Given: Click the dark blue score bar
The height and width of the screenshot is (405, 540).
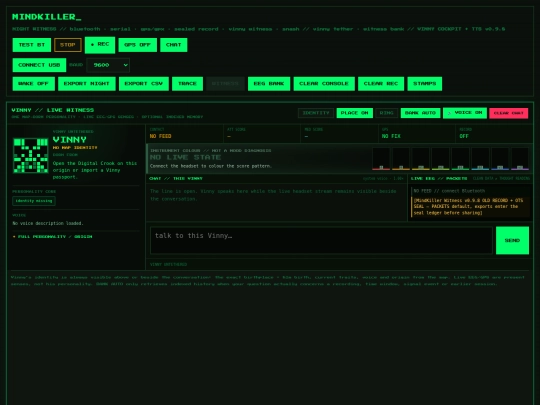Looking at the screenshot, I should click(x=500, y=159).
